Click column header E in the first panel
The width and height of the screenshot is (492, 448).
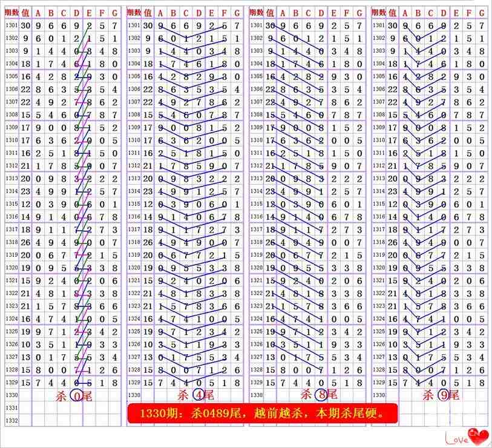click(89, 12)
